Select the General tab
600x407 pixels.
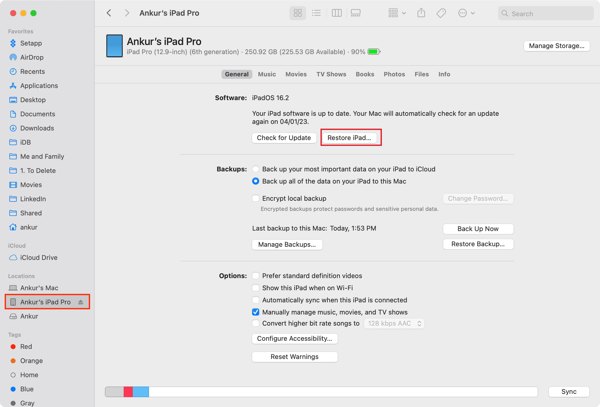tap(236, 74)
